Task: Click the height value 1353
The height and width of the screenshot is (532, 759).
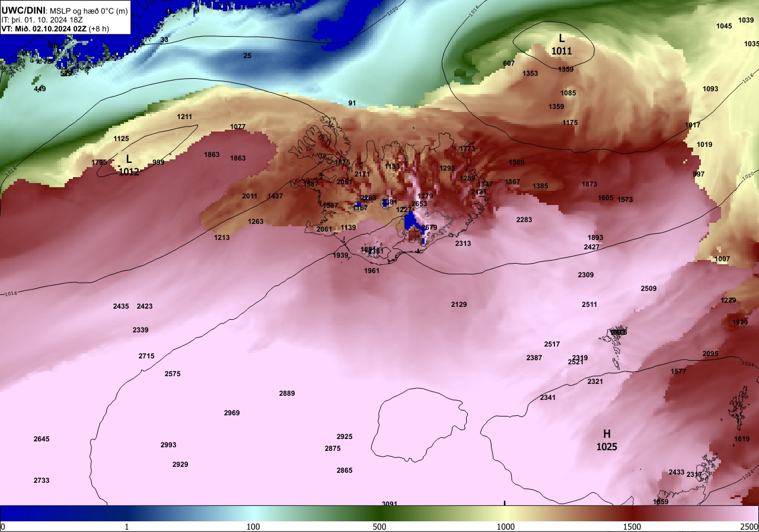Action: pos(530,73)
